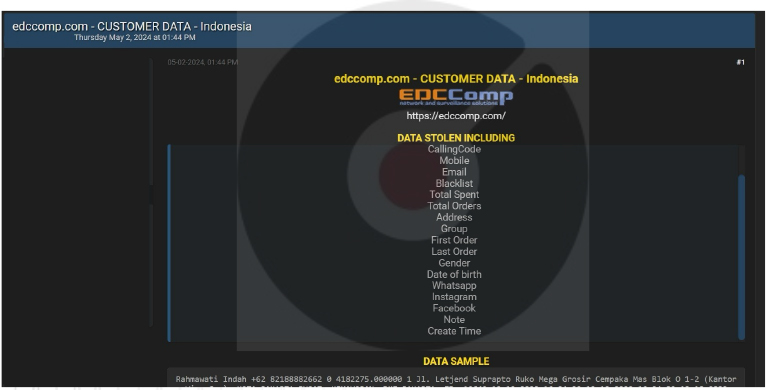Viewport: 766px width, 390px height.
Task: Select the Create Time field text
Action: tap(454, 331)
